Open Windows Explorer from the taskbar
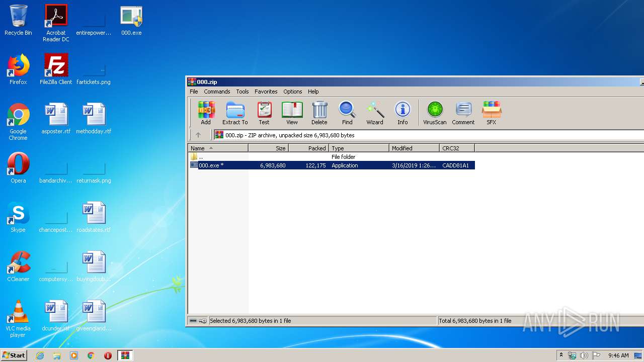 point(57,355)
